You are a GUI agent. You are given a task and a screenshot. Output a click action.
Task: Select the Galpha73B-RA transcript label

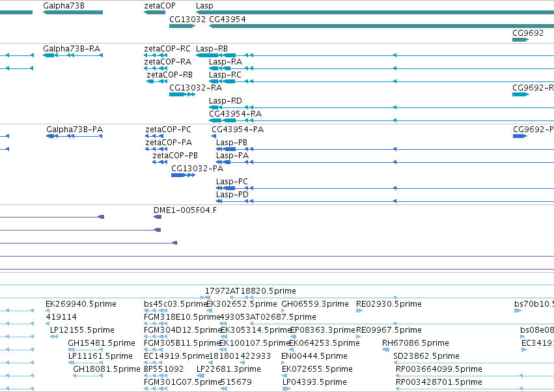coord(72,48)
